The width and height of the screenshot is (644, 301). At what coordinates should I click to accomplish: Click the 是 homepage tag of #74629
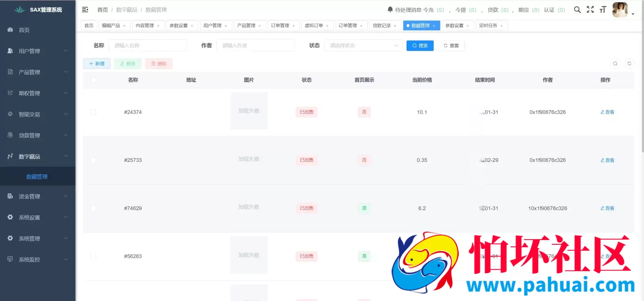pos(364,208)
